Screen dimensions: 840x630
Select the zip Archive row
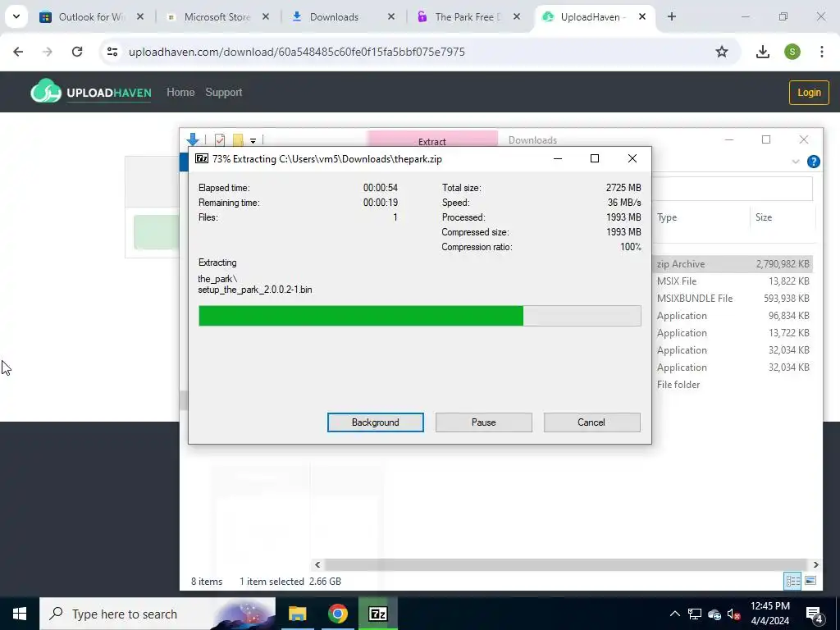coord(733,264)
